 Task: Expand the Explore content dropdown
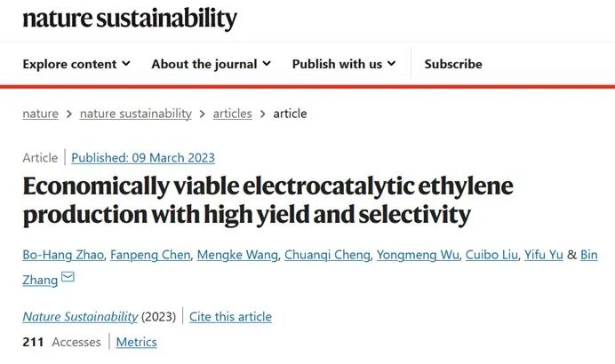click(76, 64)
